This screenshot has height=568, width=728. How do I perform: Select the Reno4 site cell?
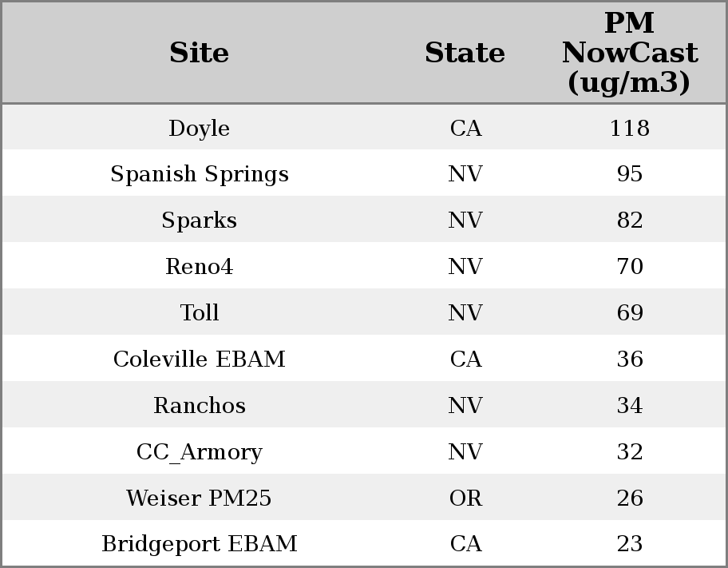[199, 267]
